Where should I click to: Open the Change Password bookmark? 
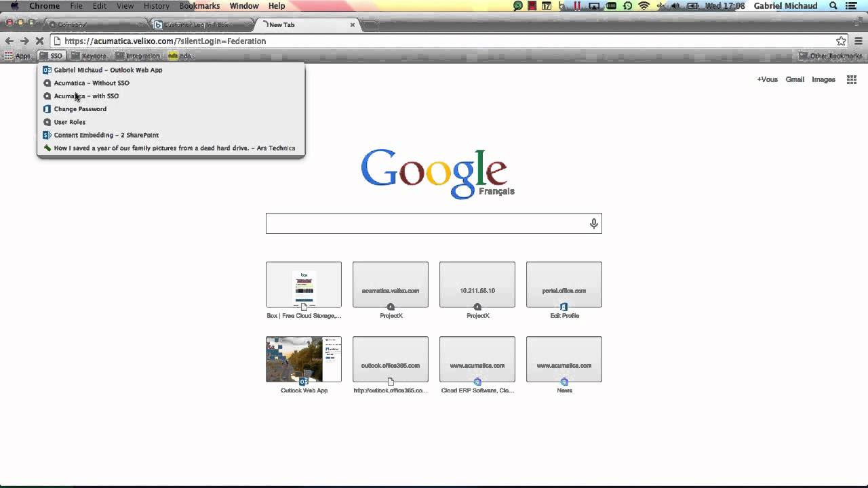[171, 108]
